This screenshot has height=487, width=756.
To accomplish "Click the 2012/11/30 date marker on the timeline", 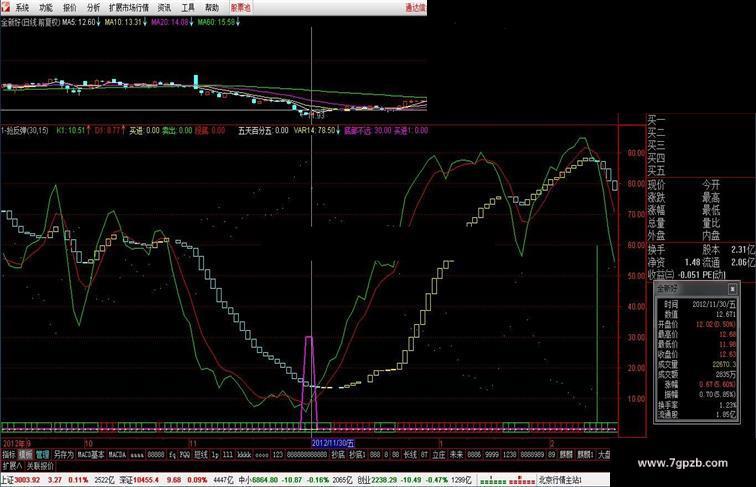I will click(333, 443).
